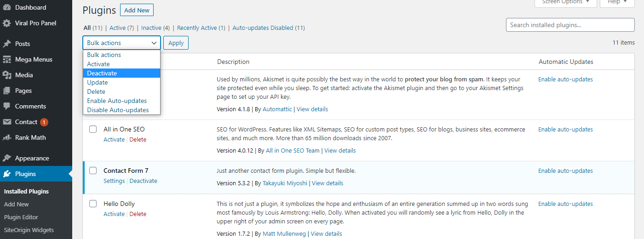644x239 pixels.
Task: Filter plugins by Recently Active (1)
Action: click(x=201, y=28)
